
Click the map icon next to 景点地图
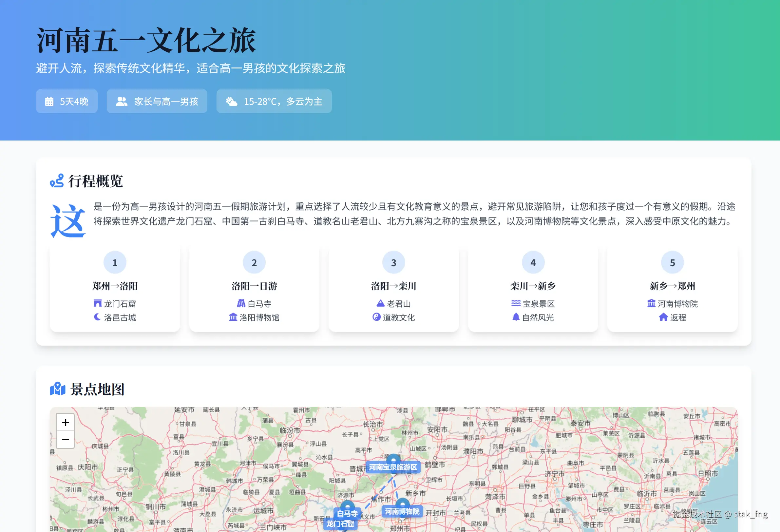click(57, 389)
